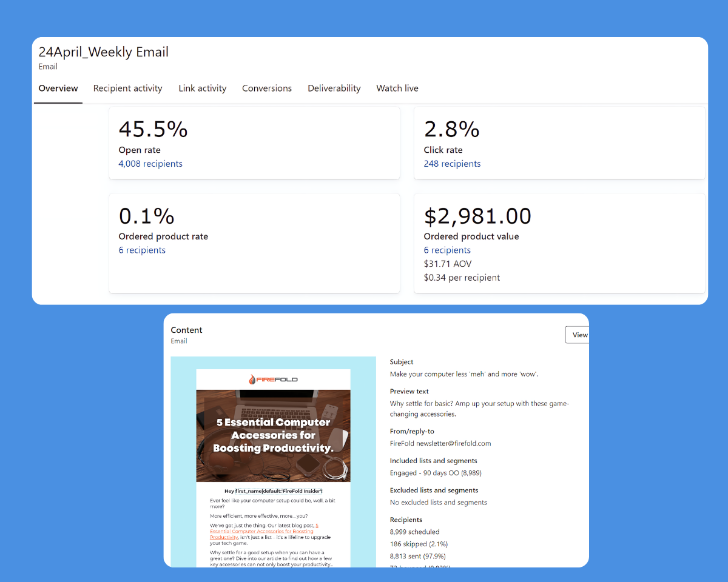This screenshot has width=728, height=582.
Task: Open the Recipient activity tab
Action: pos(127,89)
